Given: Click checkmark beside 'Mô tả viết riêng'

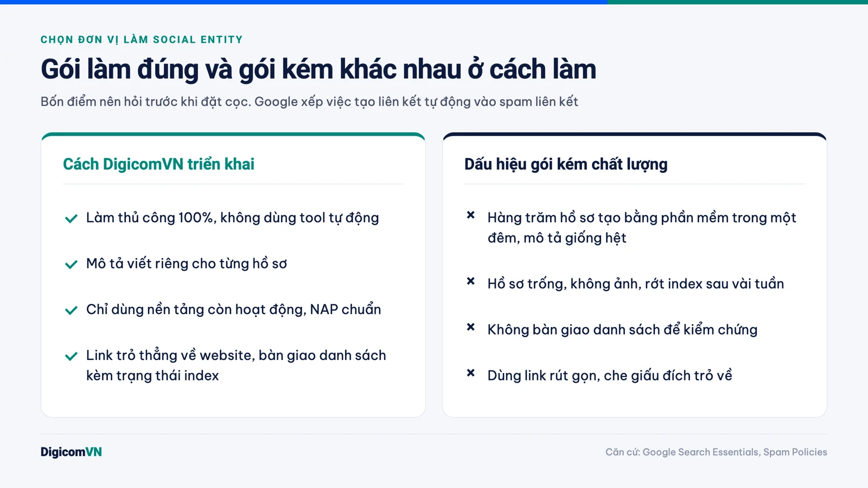Looking at the screenshot, I should (x=71, y=265).
